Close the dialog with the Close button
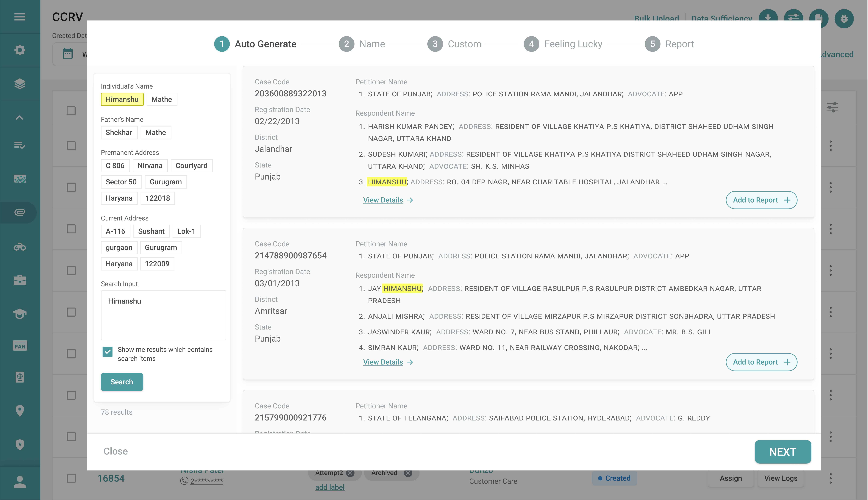Image resolution: width=868 pixels, height=500 pixels. pyautogui.click(x=116, y=451)
